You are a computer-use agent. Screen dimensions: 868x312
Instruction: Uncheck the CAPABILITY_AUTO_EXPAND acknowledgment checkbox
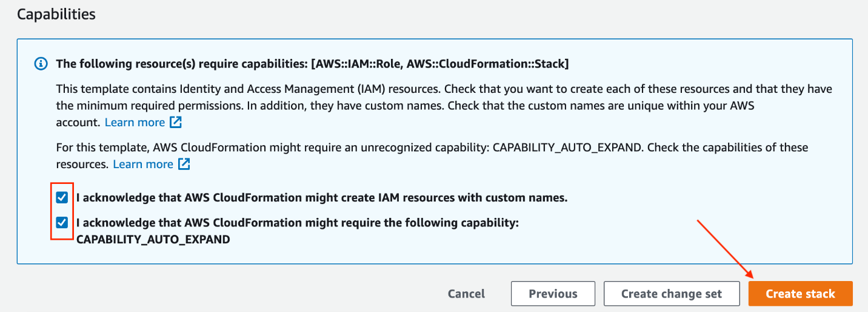point(62,223)
